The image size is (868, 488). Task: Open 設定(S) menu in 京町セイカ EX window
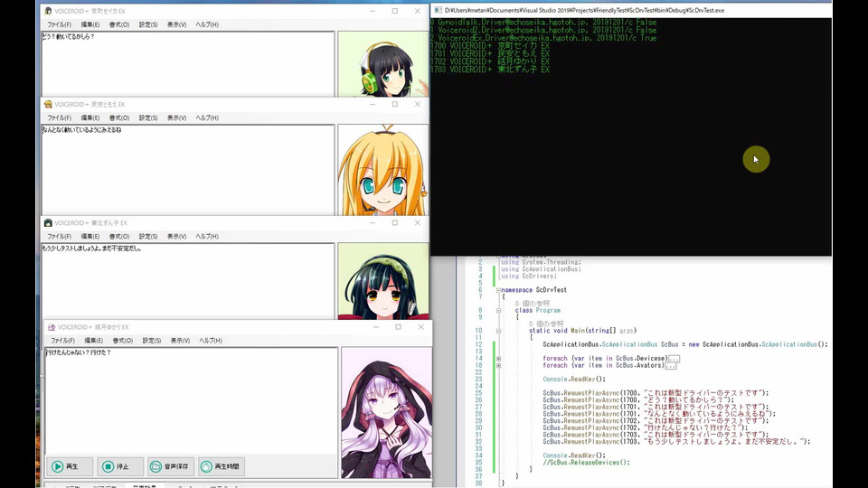[147, 24]
